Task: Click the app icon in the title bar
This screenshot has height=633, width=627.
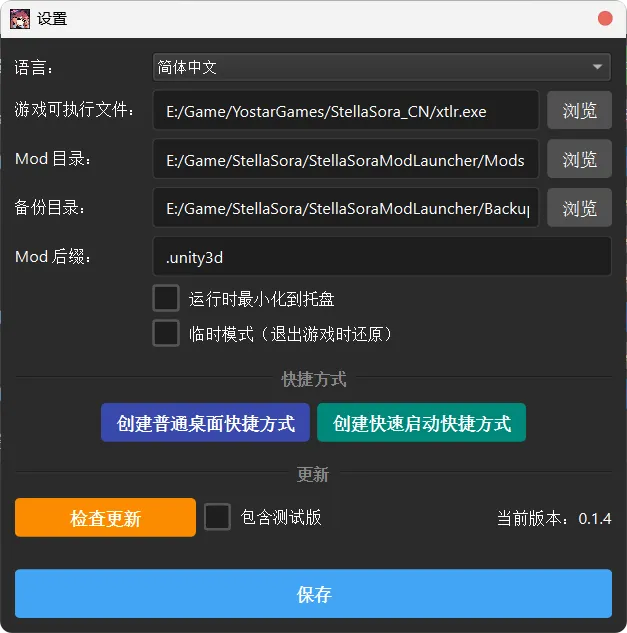Action: (x=19, y=18)
